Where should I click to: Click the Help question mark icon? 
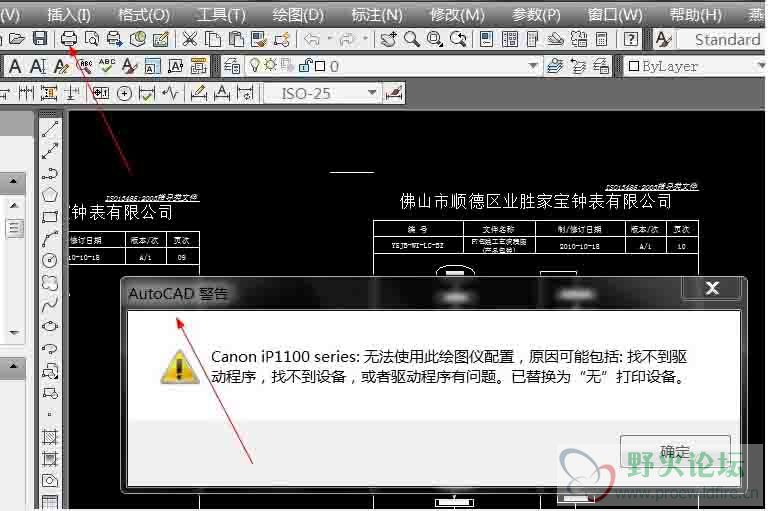coord(631,39)
